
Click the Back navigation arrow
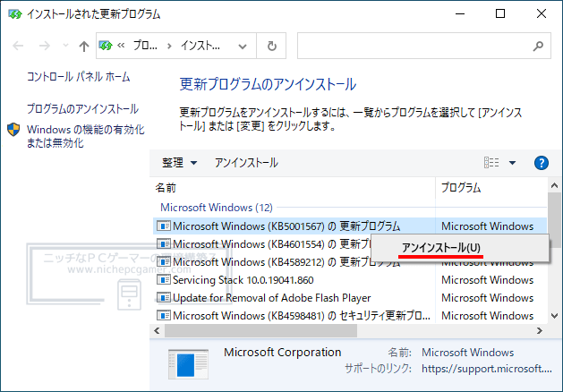(18, 46)
